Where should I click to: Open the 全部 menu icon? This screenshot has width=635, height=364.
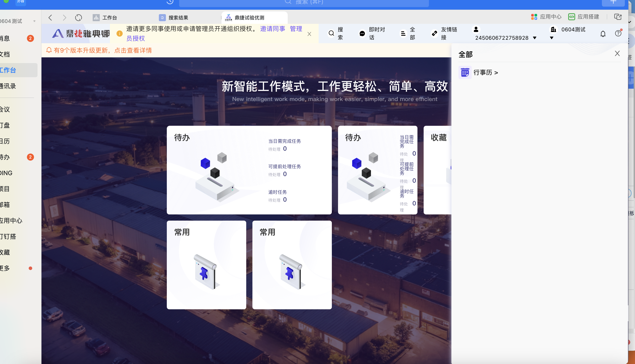pyautogui.click(x=403, y=34)
